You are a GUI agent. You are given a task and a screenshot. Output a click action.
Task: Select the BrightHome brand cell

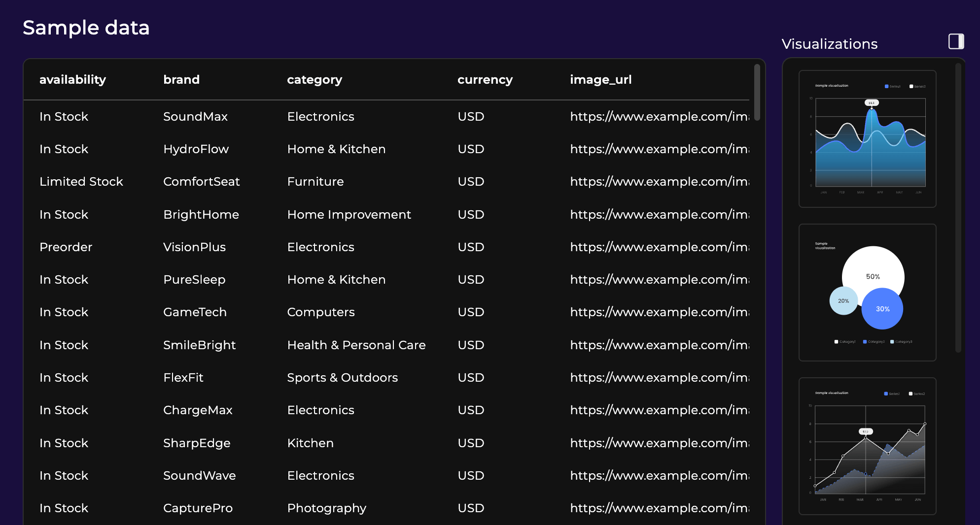tap(201, 215)
